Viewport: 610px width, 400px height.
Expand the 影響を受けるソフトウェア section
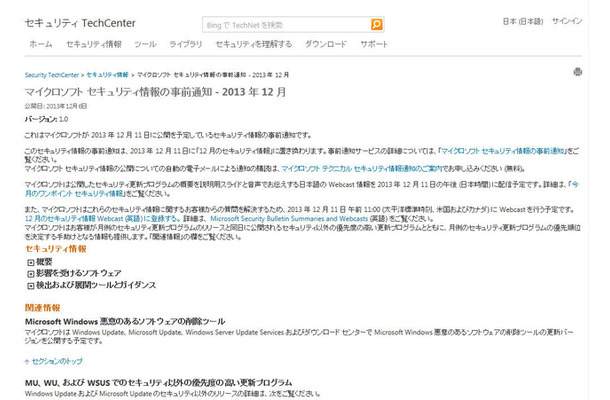31,274
